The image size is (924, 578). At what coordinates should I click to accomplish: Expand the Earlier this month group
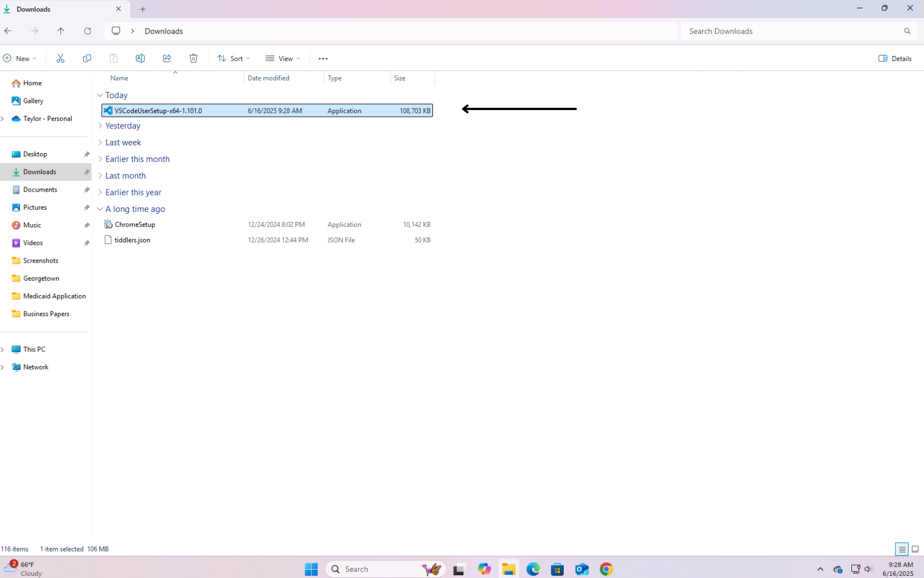click(100, 159)
